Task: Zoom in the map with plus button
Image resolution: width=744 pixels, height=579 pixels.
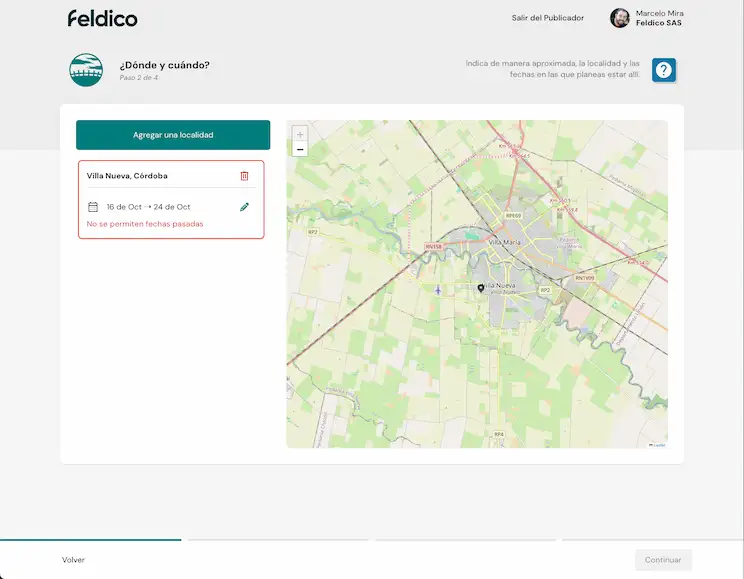Action: coord(300,134)
